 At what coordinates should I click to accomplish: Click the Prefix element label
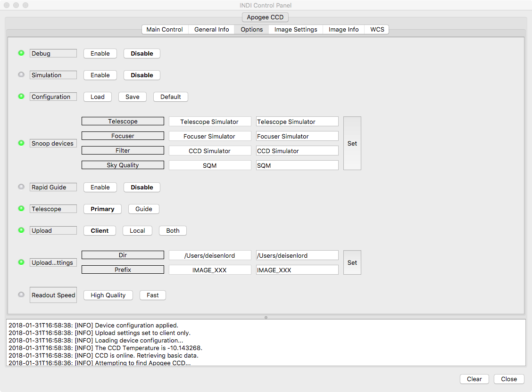point(123,269)
